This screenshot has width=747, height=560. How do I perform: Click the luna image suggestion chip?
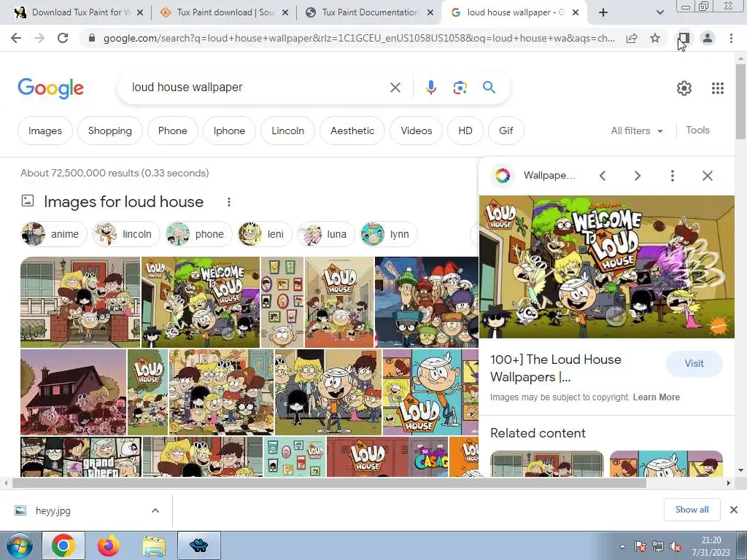coord(326,234)
